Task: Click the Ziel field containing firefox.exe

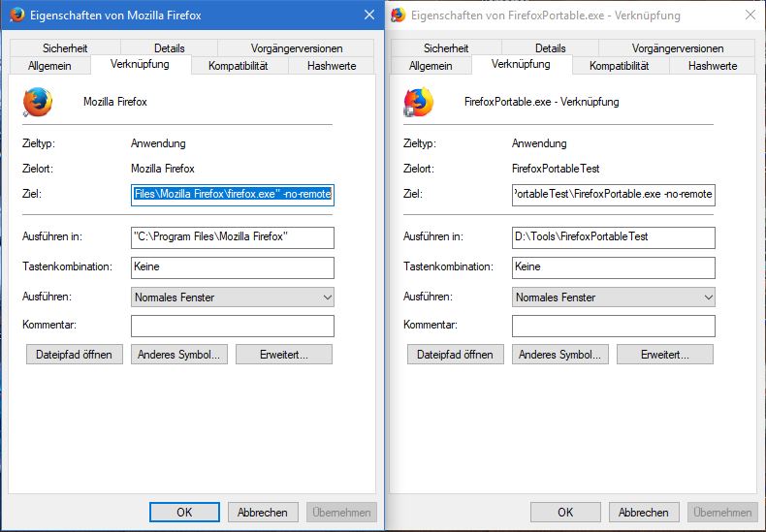Action: coord(233,195)
